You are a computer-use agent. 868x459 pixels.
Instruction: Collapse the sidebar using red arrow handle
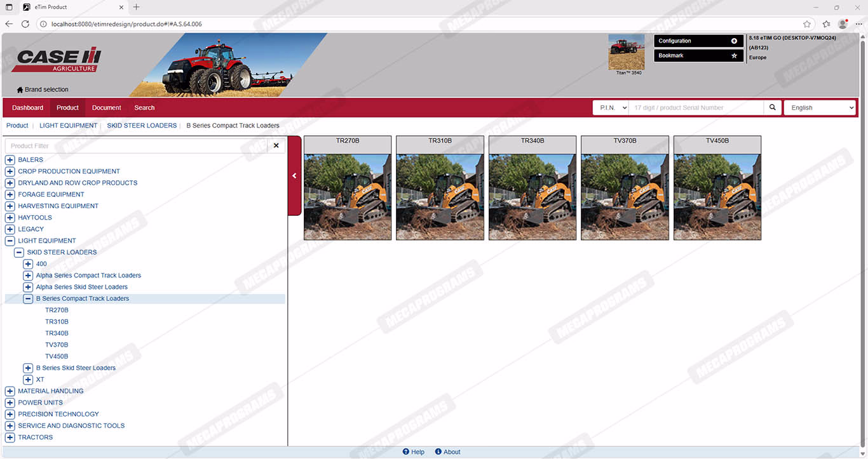click(294, 176)
